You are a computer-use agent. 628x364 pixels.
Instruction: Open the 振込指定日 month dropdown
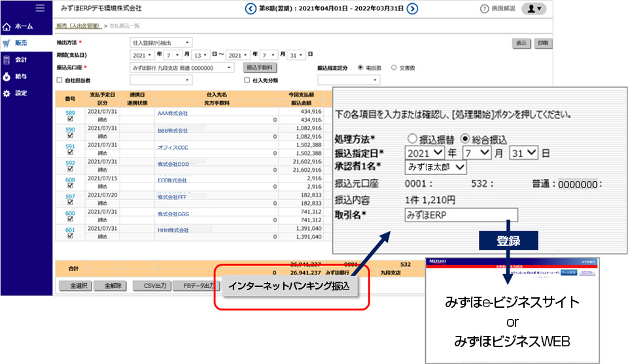coord(477,153)
